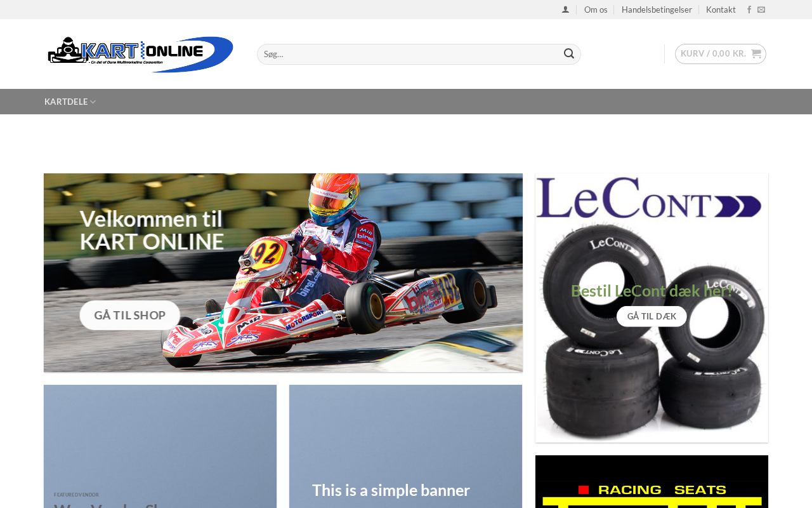Go to the Kontakt page

[x=721, y=10]
